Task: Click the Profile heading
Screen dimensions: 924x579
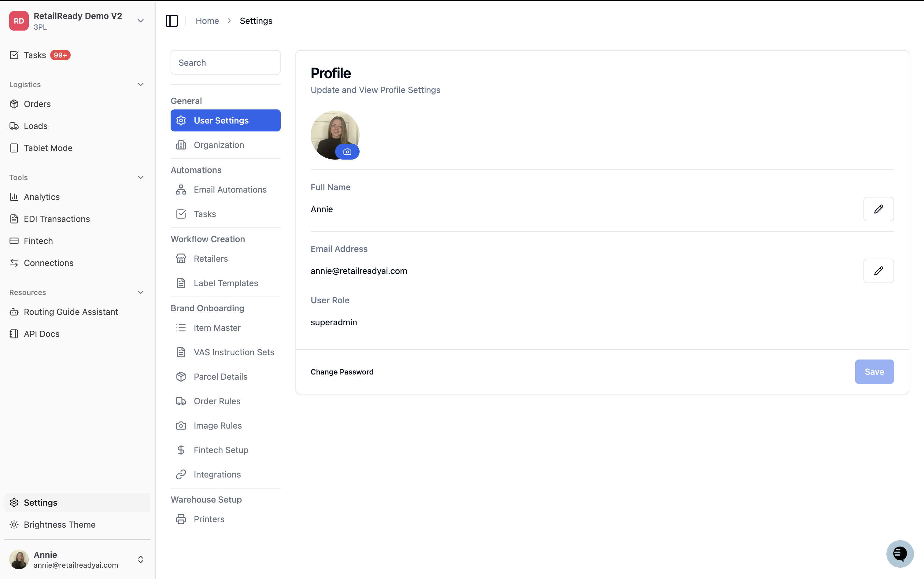Action: [331, 73]
